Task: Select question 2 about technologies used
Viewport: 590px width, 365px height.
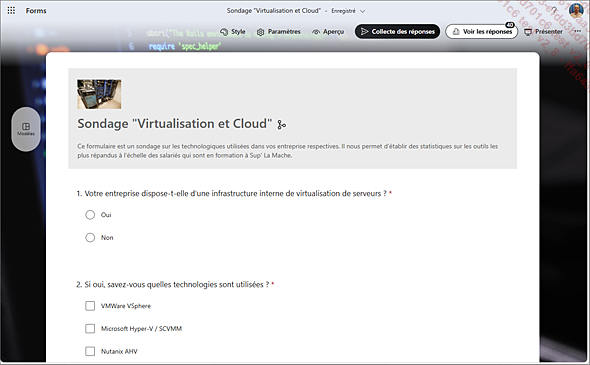Action: 175,284
